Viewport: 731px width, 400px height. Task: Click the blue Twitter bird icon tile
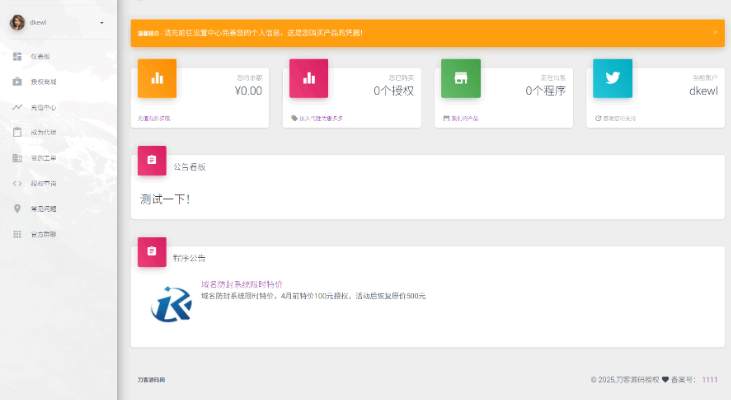[x=613, y=78]
